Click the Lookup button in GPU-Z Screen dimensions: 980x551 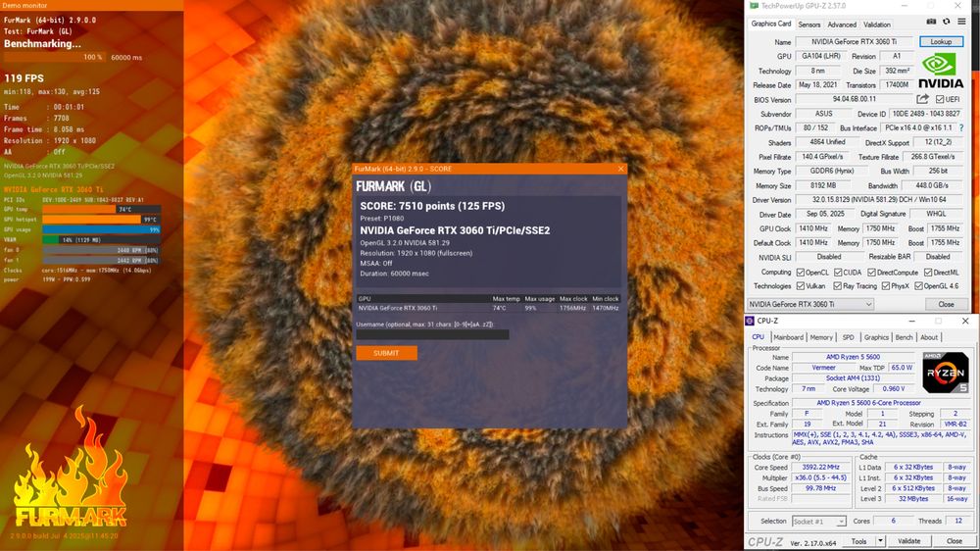(x=941, y=42)
